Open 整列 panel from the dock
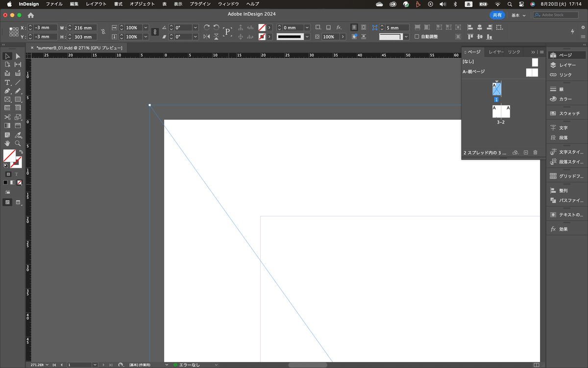 [566, 190]
